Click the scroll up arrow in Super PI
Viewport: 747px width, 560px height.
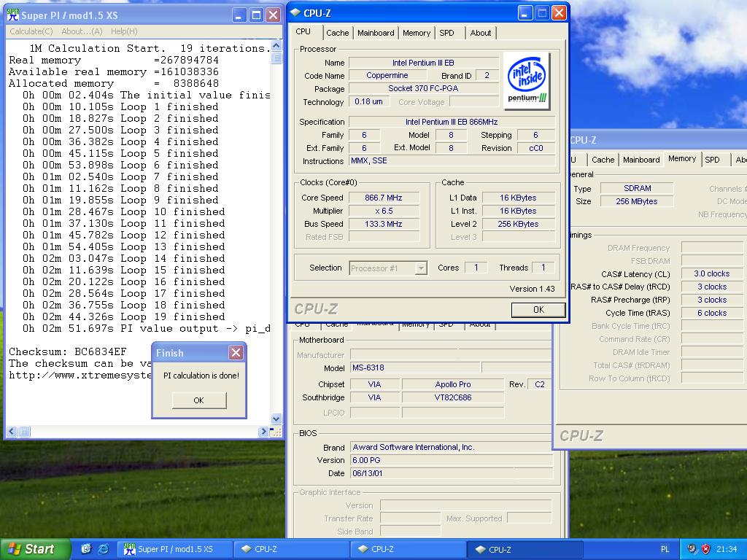tap(276, 46)
